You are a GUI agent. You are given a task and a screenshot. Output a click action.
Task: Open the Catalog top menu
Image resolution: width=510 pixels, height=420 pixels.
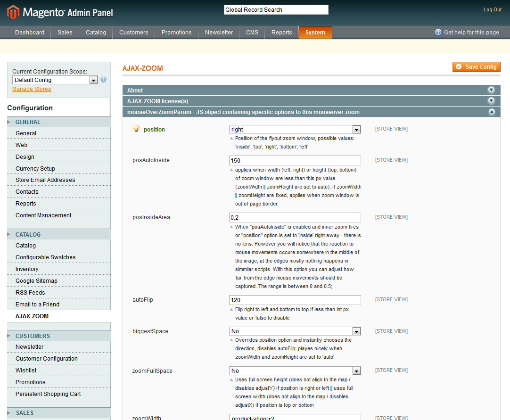click(96, 33)
